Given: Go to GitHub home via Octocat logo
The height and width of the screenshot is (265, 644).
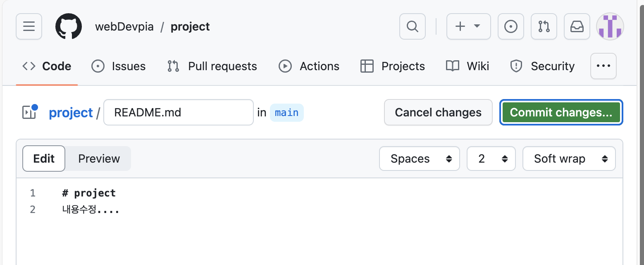Looking at the screenshot, I should (x=69, y=27).
